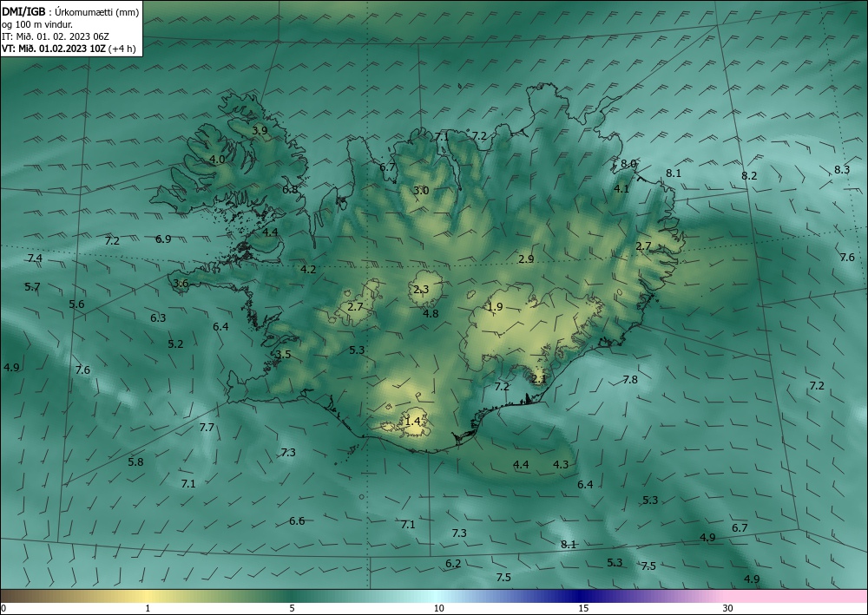Click the color scale tick label 30
The width and height of the screenshot is (868, 615).
pyautogui.click(x=727, y=609)
